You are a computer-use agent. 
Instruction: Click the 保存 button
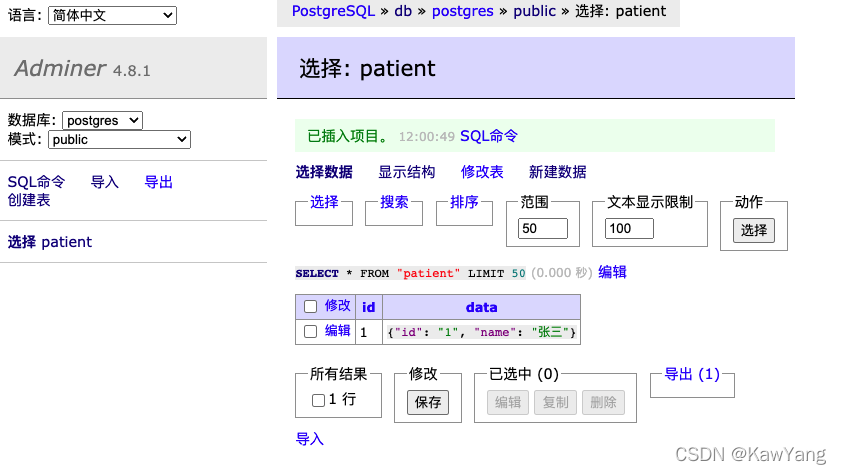pyautogui.click(x=428, y=402)
